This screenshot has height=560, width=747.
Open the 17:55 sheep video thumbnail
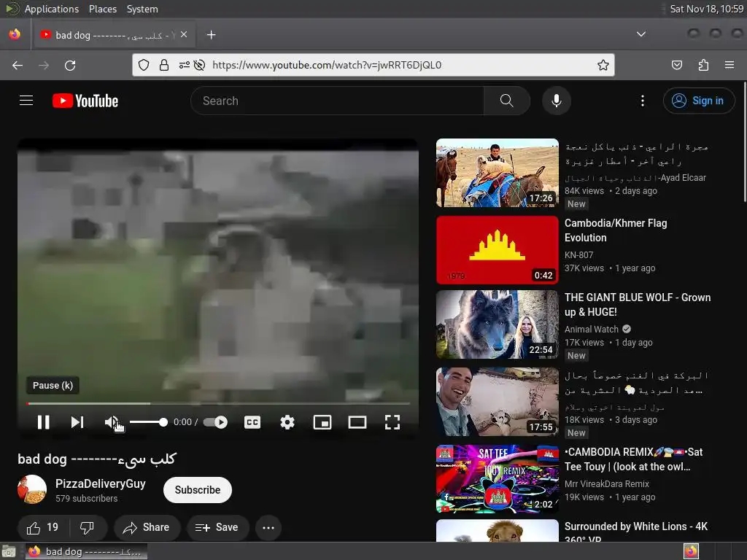[497, 402]
